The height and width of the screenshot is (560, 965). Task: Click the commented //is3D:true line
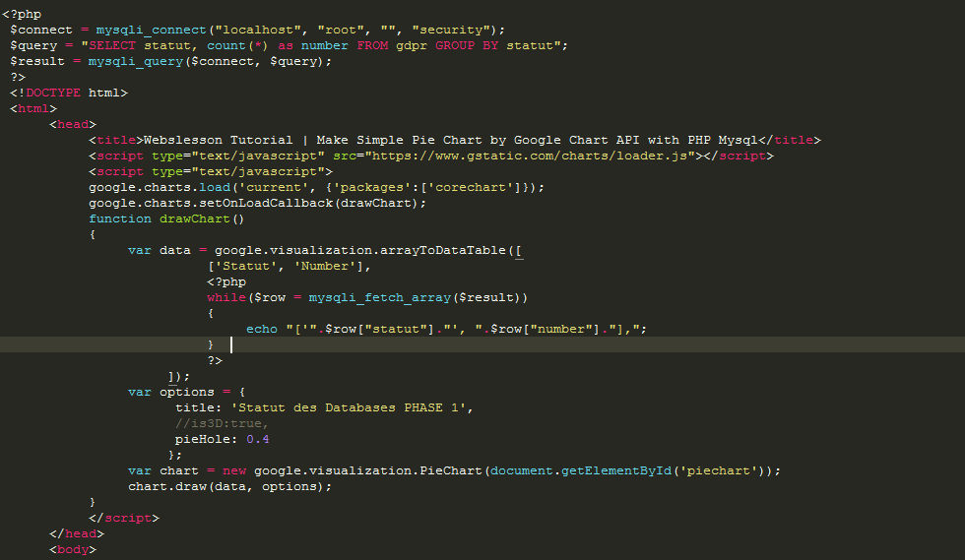[222, 423]
